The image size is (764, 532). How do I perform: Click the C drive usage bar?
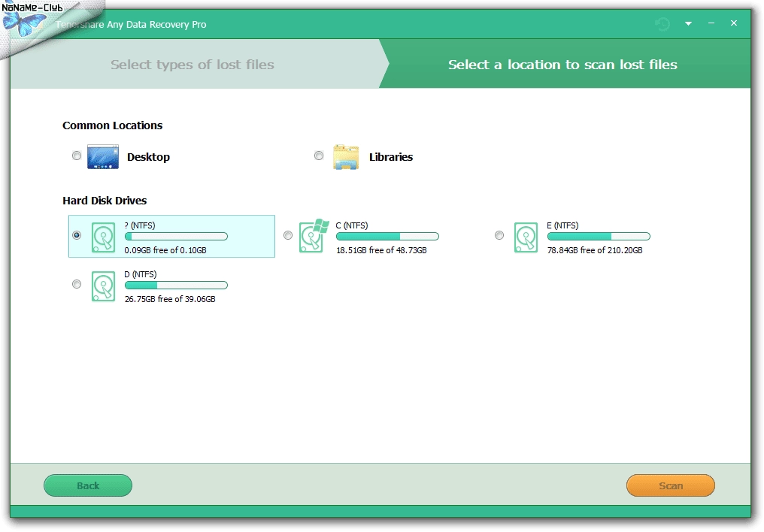click(387, 237)
